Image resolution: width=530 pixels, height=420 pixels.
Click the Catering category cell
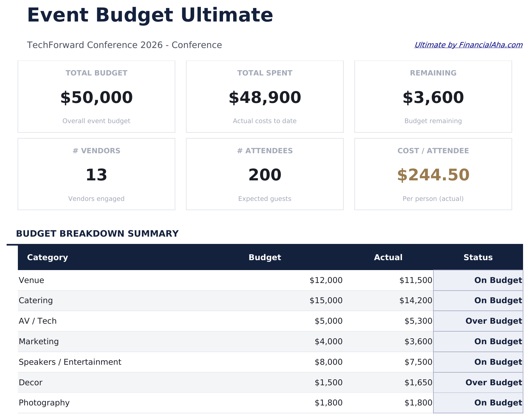(x=36, y=301)
